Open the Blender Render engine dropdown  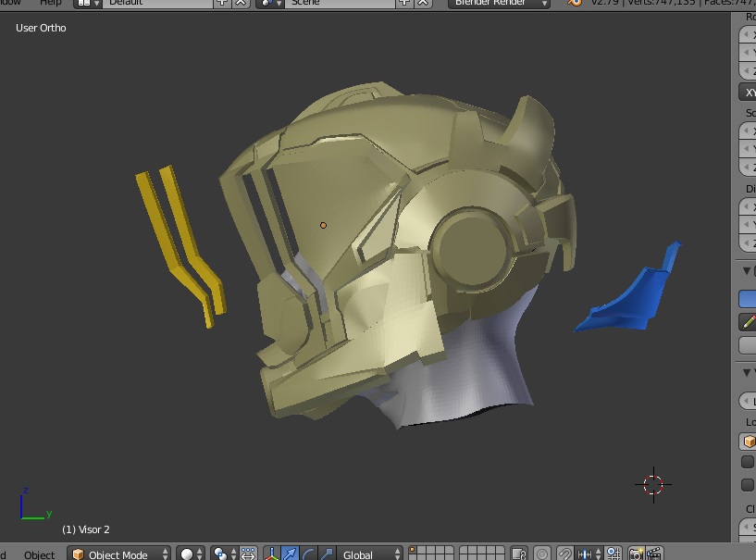(x=501, y=3)
